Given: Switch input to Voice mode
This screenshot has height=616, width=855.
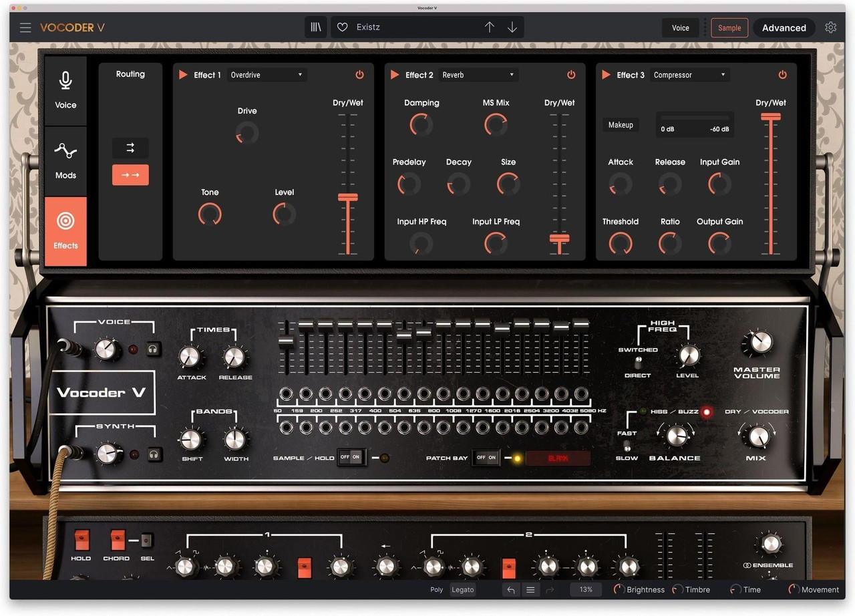Looking at the screenshot, I should [681, 27].
